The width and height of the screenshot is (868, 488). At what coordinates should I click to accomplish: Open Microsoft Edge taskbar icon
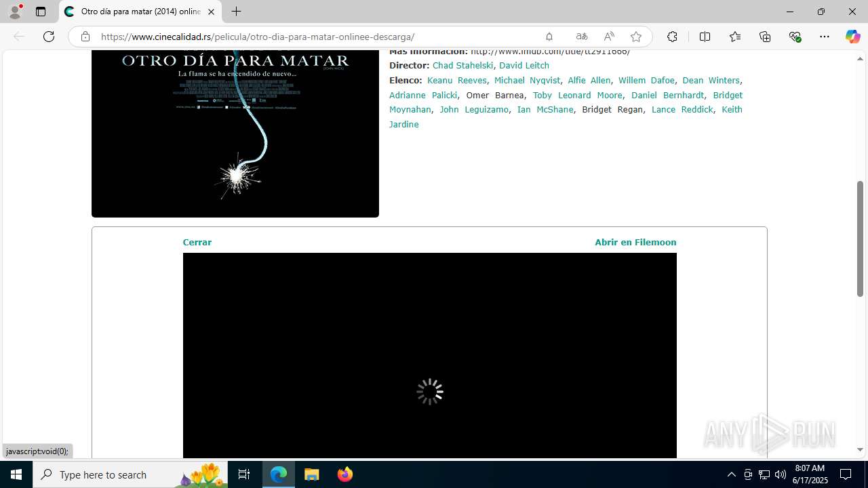tap(279, 474)
